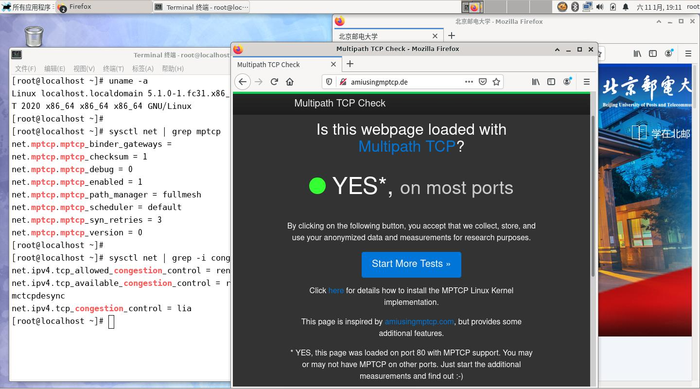The height and width of the screenshot is (389, 700).
Task: Open terminal 编辑(E) menu
Action: click(x=54, y=68)
